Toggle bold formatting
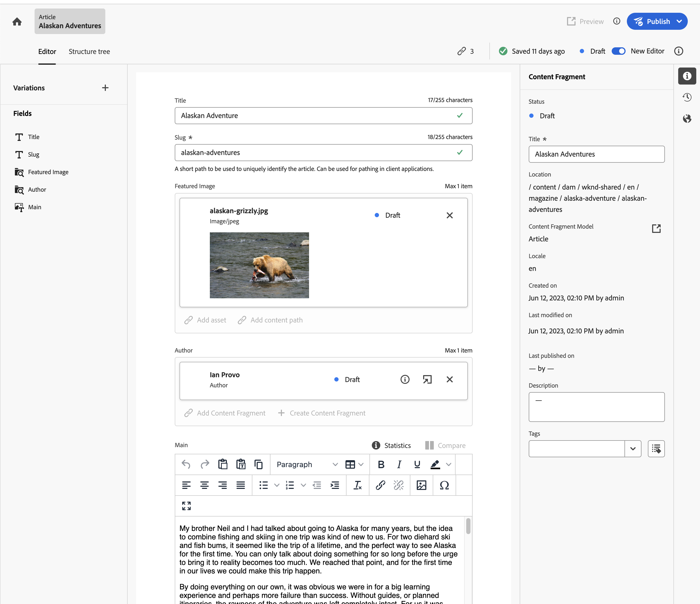This screenshot has width=700, height=604. coord(381,464)
